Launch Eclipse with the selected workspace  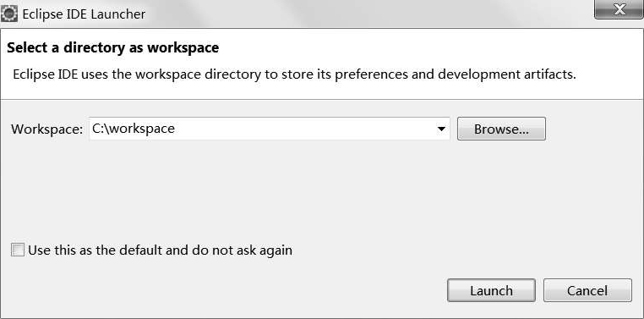(x=491, y=290)
